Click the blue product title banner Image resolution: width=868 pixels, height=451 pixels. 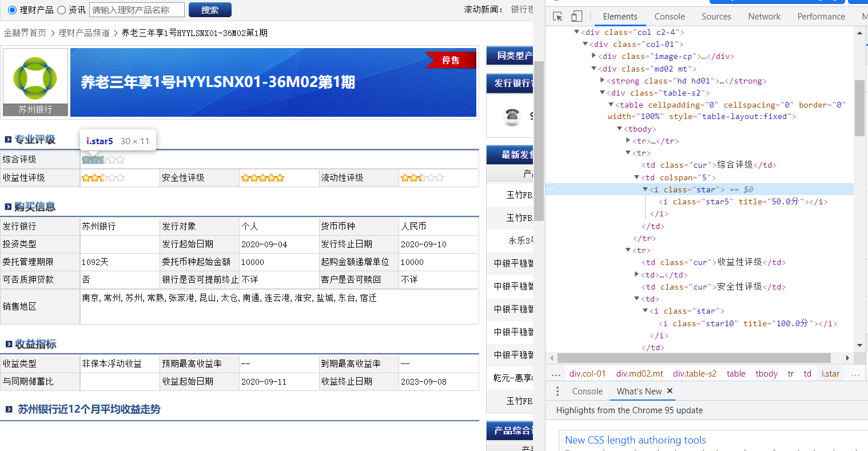273,82
